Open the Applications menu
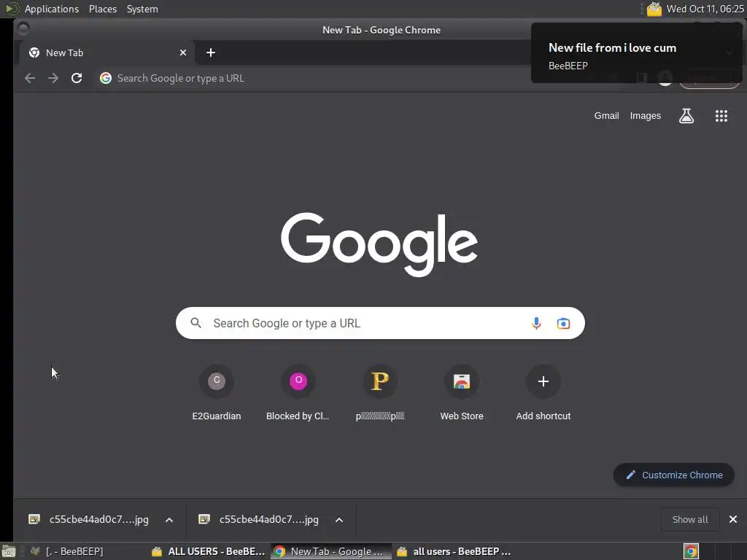The image size is (747, 560). coord(52,9)
